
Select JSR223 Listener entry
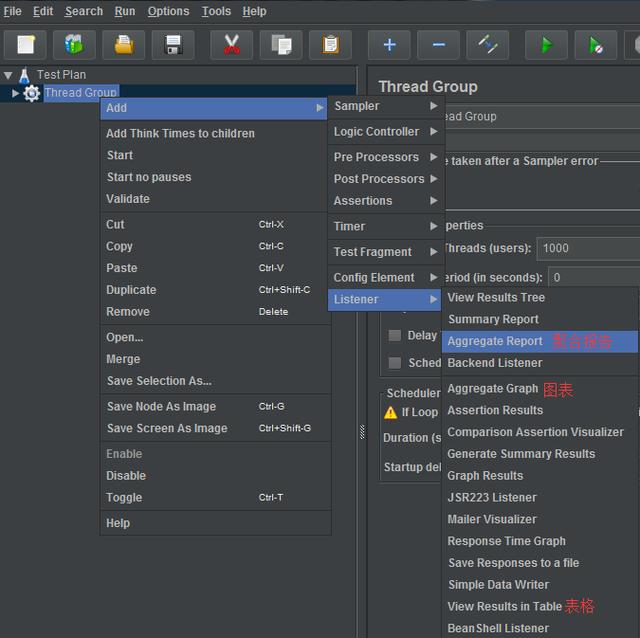540,498
